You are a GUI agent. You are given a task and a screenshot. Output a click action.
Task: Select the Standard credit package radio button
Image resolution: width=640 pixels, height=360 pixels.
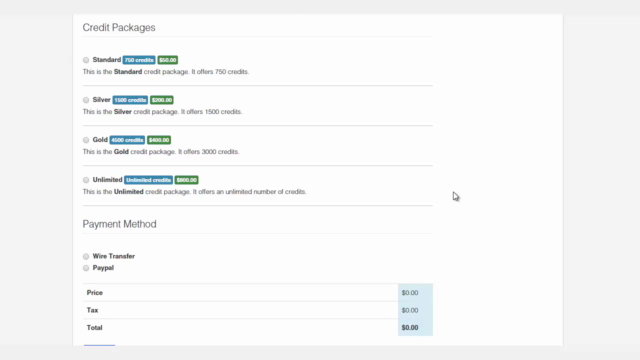pyautogui.click(x=86, y=60)
